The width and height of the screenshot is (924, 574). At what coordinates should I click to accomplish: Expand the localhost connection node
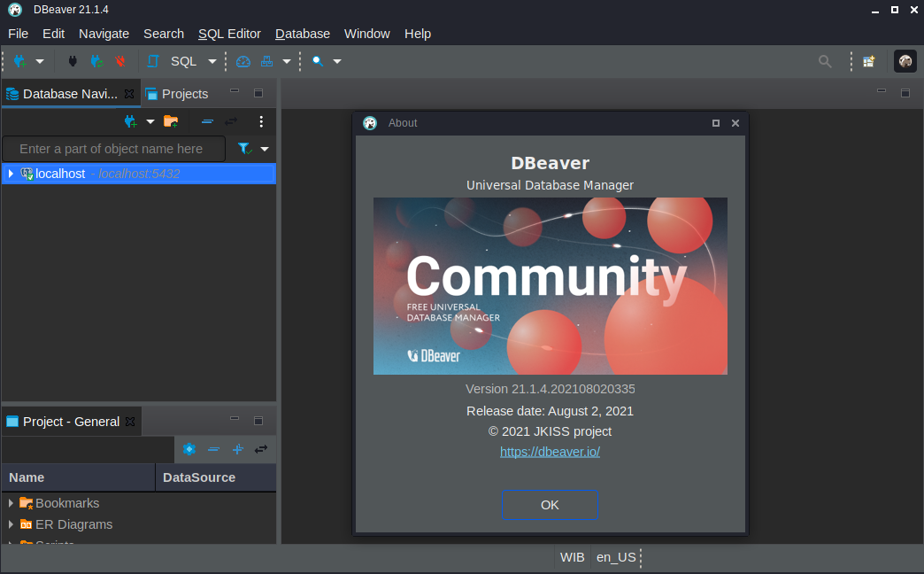tap(11, 174)
